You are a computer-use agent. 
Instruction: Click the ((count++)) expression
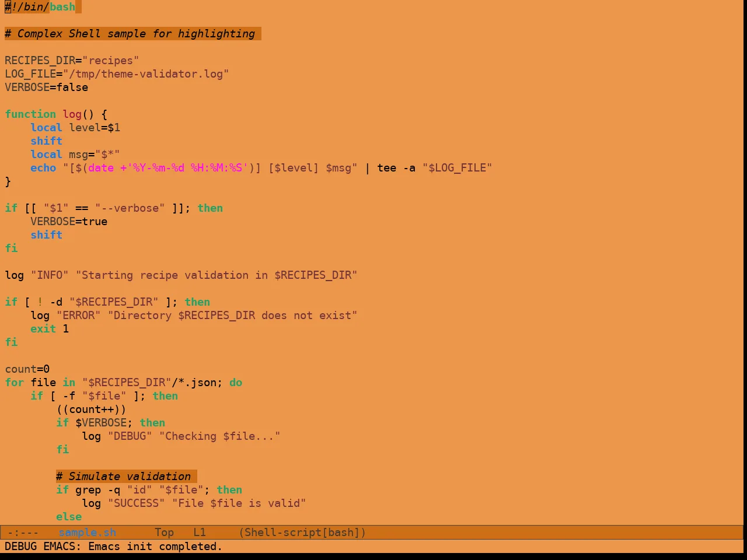(x=91, y=409)
